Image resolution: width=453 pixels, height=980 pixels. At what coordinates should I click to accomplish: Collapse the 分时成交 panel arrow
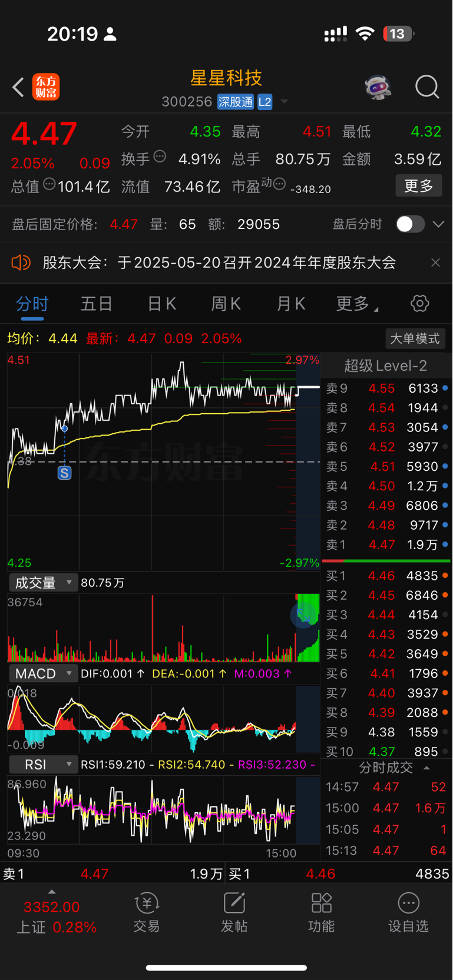tap(426, 768)
